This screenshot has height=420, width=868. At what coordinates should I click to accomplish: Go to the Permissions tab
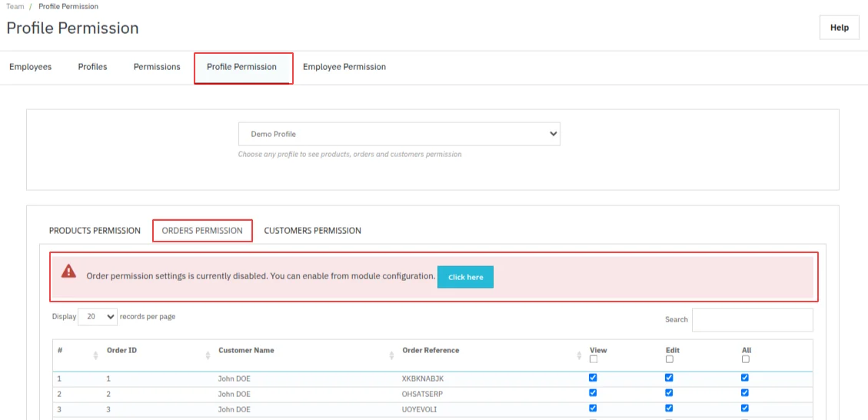157,67
